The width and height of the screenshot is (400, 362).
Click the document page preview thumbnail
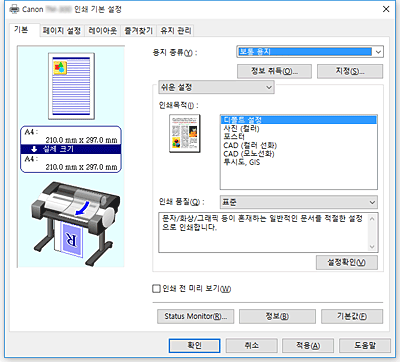coord(71,86)
